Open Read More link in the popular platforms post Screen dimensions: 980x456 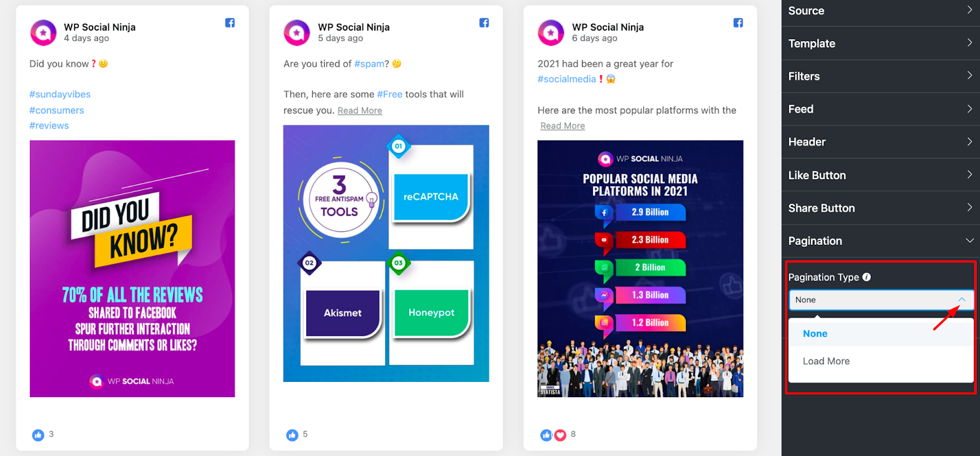point(562,126)
